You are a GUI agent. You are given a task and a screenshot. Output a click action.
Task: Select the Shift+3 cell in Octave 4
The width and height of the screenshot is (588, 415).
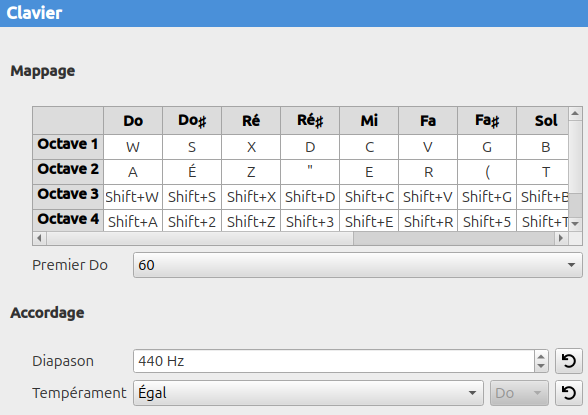click(310, 222)
